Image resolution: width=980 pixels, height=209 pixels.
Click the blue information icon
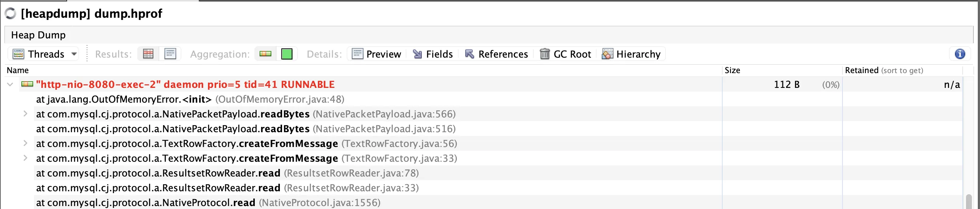point(960,54)
